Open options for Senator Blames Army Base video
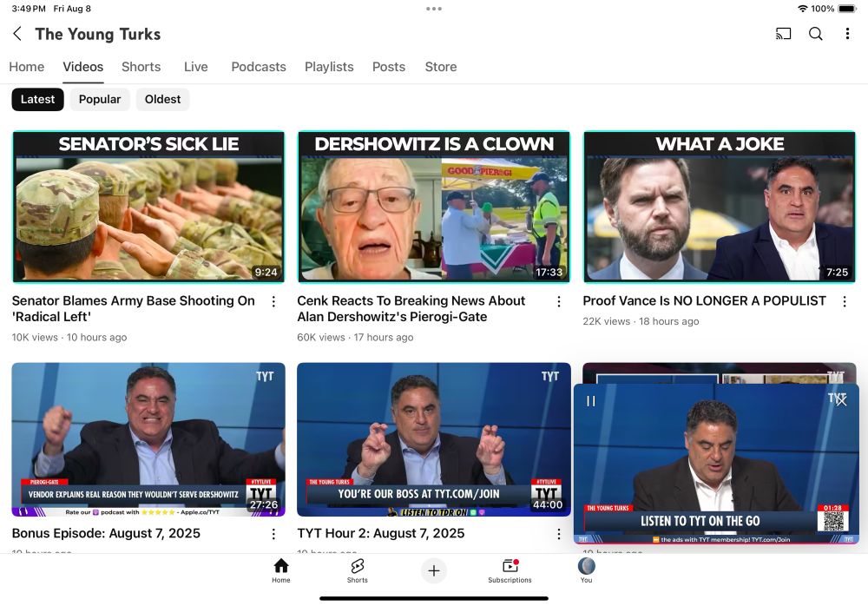Viewport: 868px width, 606px height. point(273,301)
